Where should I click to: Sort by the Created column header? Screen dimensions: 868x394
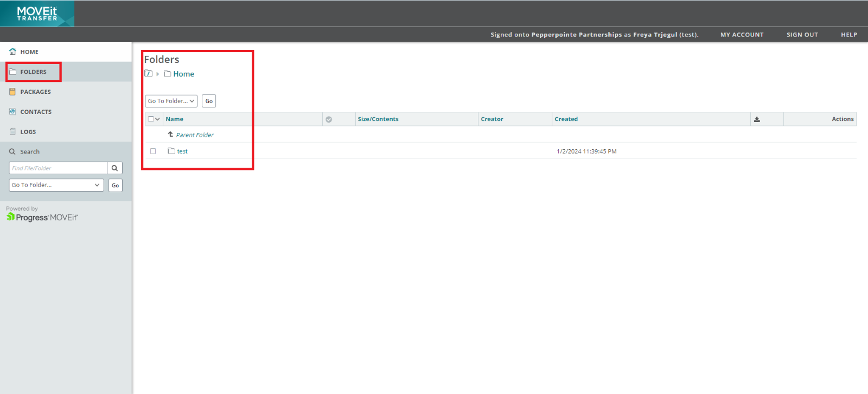tap(566, 119)
